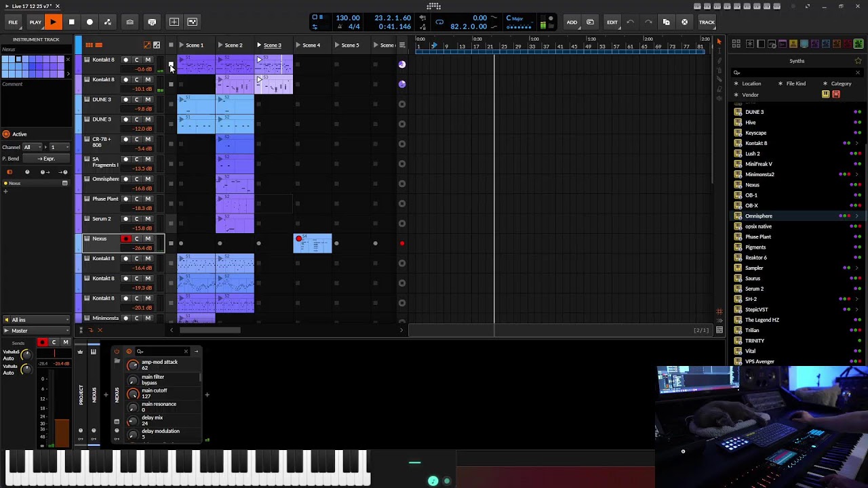Mute the Omnisphere track
Screen dimensions: 868x488
(x=148, y=179)
